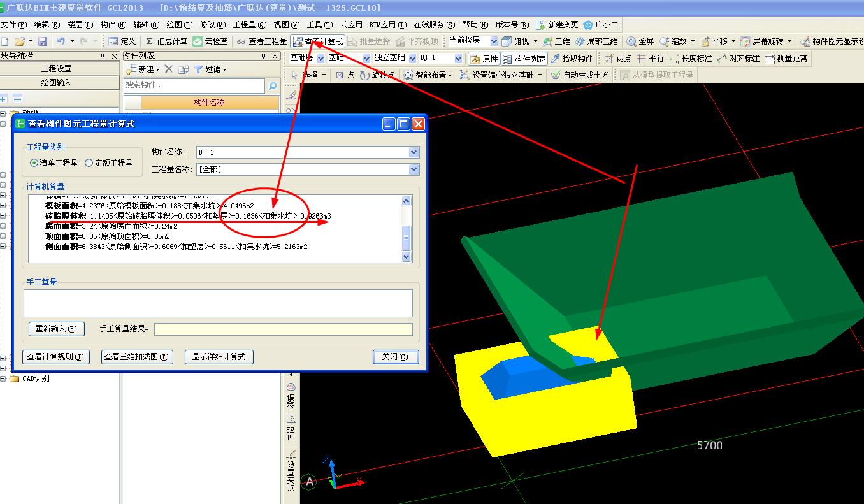The width and height of the screenshot is (864, 504).
Task: Open the 俯视 view dropdown arrow
Action: tap(535, 41)
